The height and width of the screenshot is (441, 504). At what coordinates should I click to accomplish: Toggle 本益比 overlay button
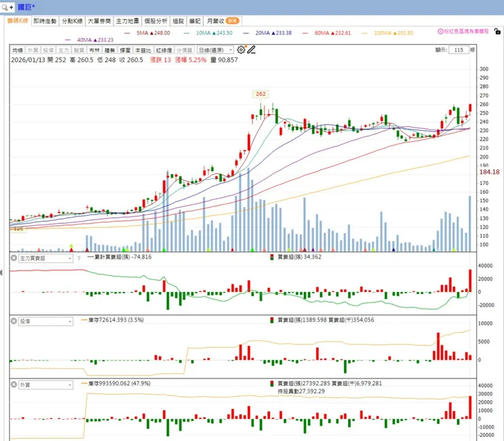pos(143,50)
